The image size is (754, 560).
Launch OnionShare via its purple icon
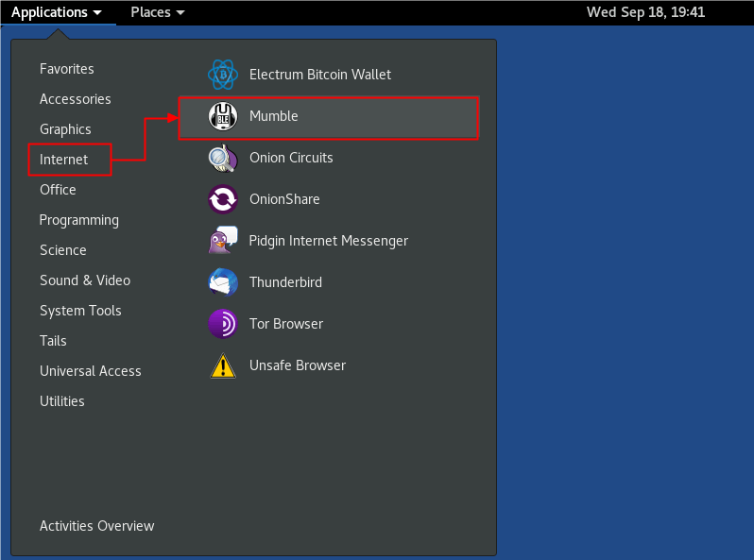(x=223, y=199)
